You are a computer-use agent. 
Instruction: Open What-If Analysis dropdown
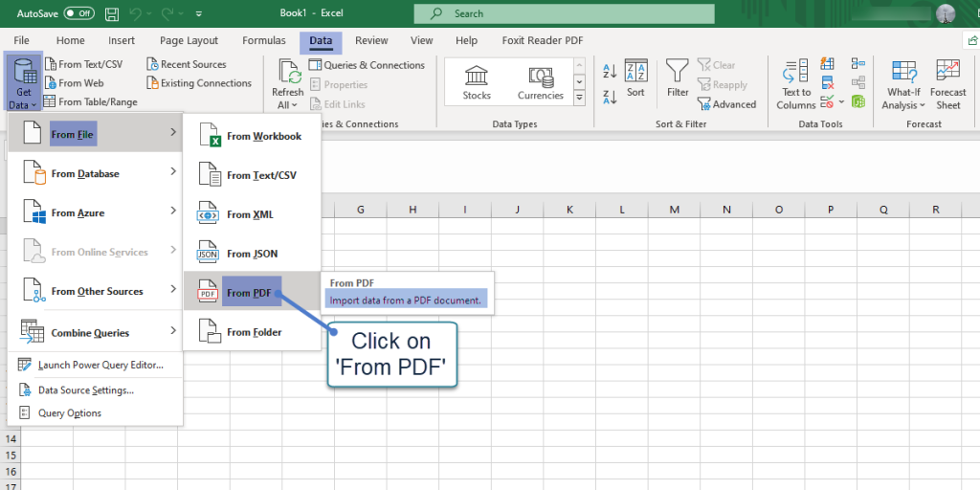pyautogui.click(x=903, y=85)
